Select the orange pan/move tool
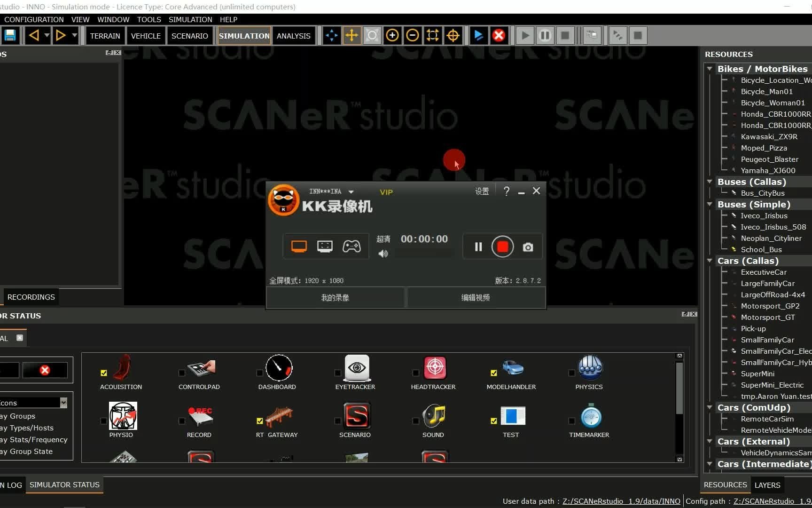Image resolution: width=812 pixels, height=508 pixels. point(351,35)
